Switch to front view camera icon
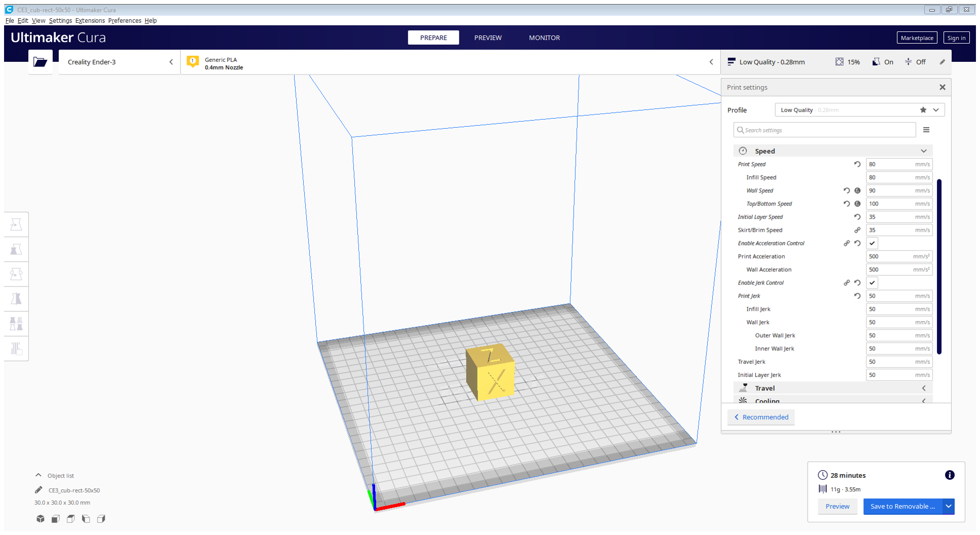The image size is (980, 535). click(x=56, y=519)
